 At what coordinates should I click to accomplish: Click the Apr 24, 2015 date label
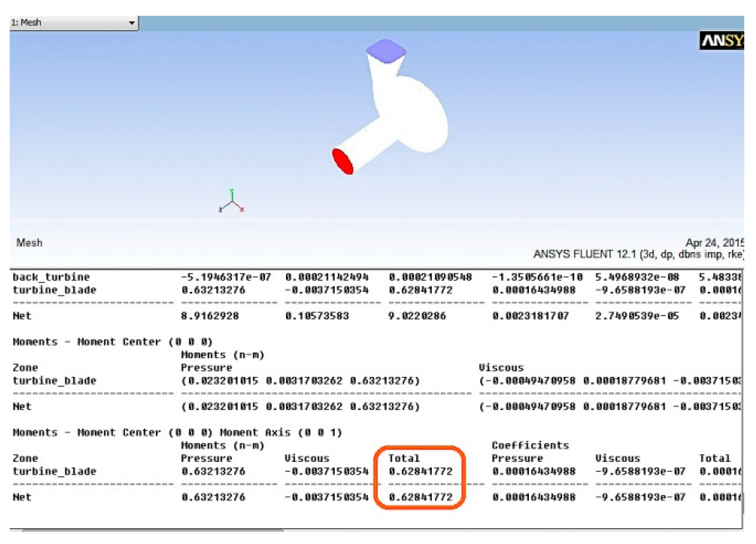tap(714, 242)
